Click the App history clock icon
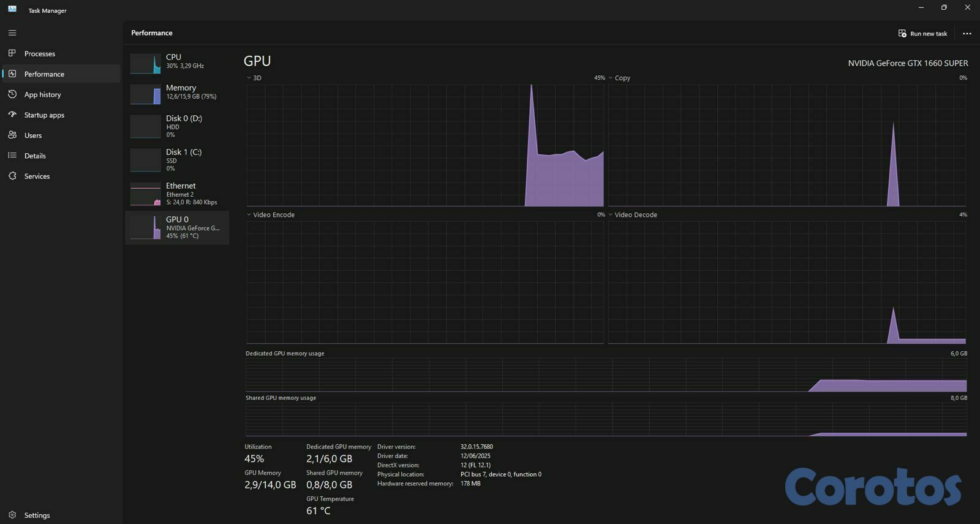The height and width of the screenshot is (524, 980). pyautogui.click(x=12, y=94)
